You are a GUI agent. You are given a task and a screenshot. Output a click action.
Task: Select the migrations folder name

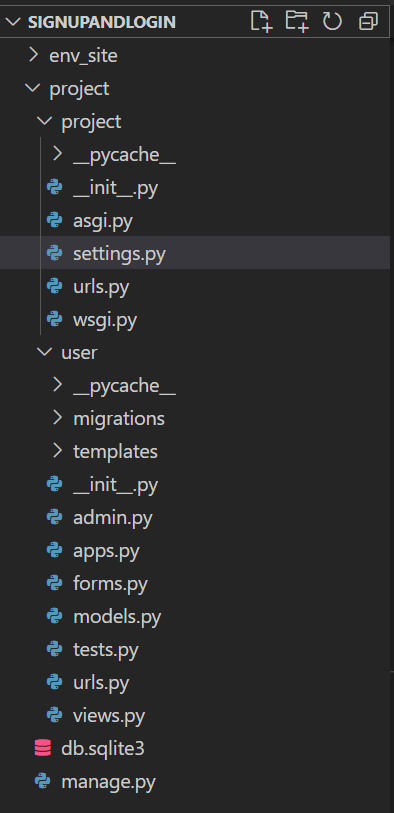tap(119, 419)
